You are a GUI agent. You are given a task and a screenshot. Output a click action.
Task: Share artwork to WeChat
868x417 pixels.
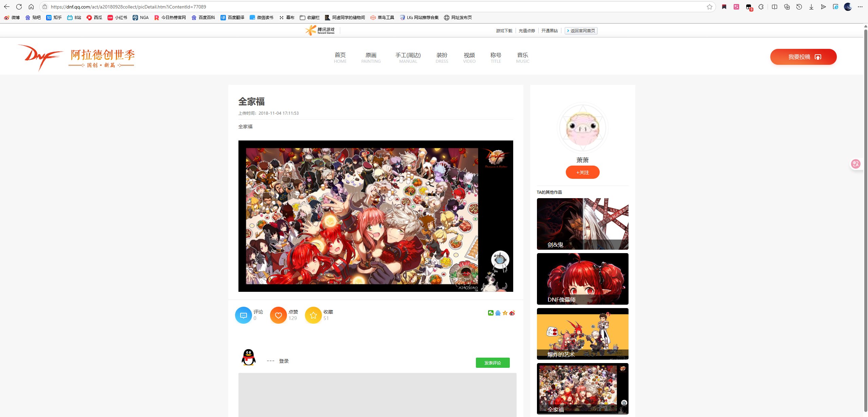coord(490,313)
